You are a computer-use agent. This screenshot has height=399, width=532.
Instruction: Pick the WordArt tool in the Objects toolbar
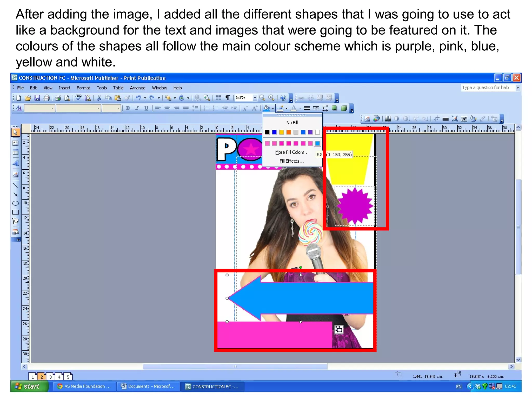15,163
